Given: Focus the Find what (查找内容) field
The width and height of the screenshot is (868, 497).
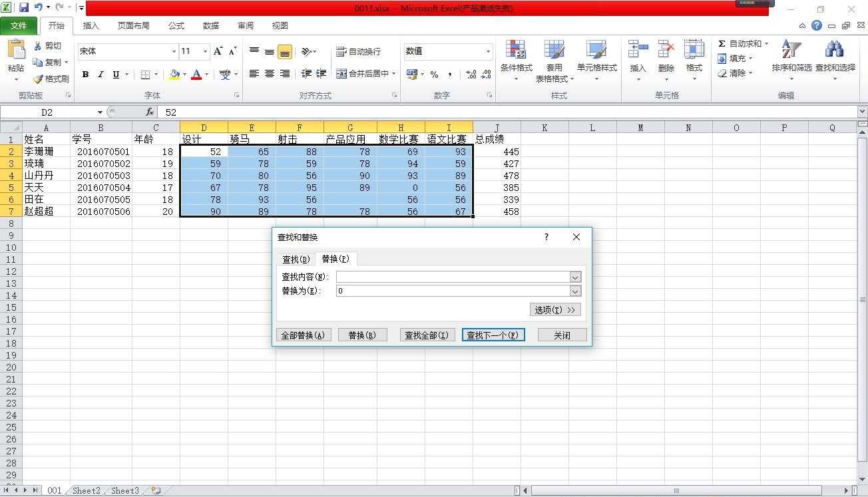Looking at the screenshot, I should (x=453, y=277).
